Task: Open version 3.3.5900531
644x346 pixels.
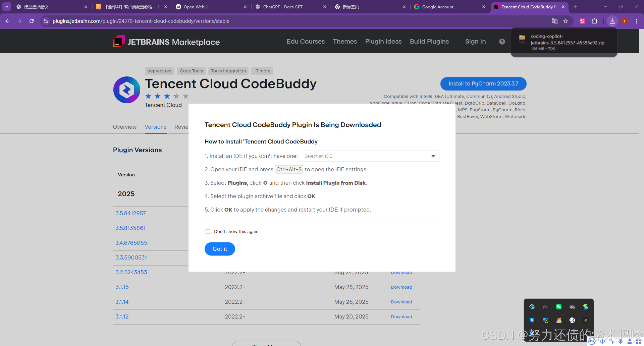Action: click(131, 257)
